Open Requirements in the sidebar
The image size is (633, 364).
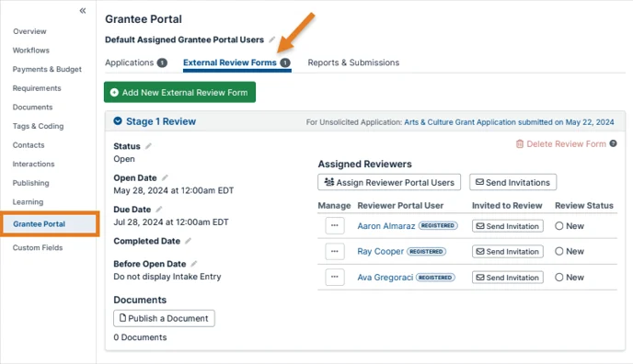pyautogui.click(x=37, y=88)
